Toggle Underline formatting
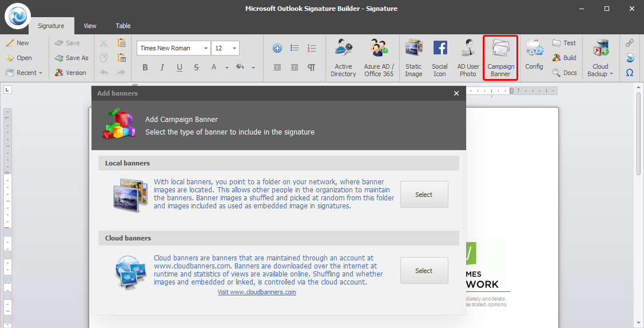Screen dimensions: 644x328 click(180, 68)
